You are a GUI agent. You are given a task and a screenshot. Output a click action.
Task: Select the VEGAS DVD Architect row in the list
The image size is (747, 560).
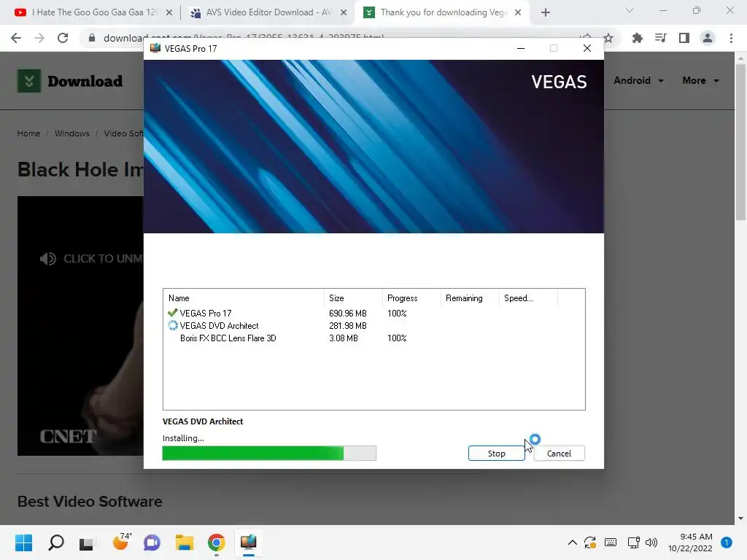(x=374, y=326)
